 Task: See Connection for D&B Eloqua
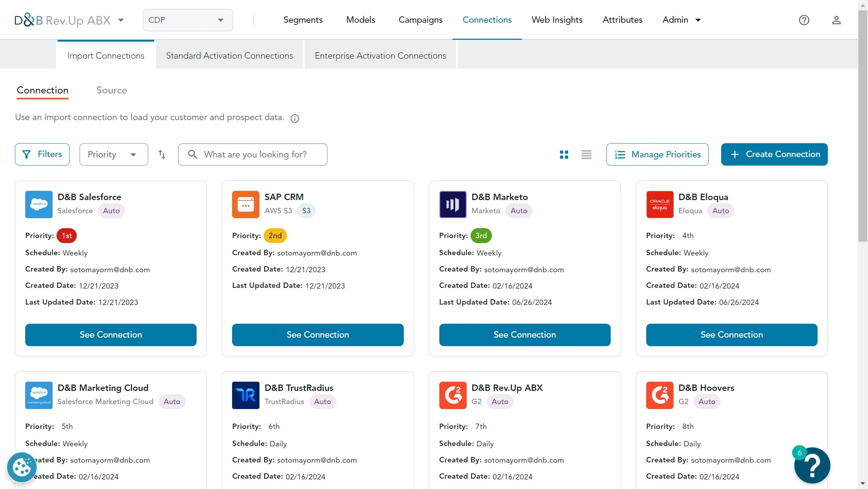[732, 335]
